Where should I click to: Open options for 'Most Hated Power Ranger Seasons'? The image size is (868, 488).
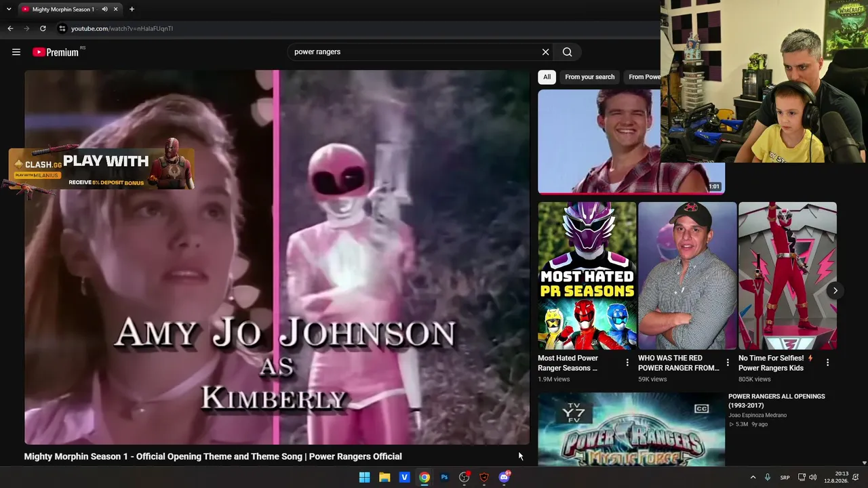tap(627, 363)
